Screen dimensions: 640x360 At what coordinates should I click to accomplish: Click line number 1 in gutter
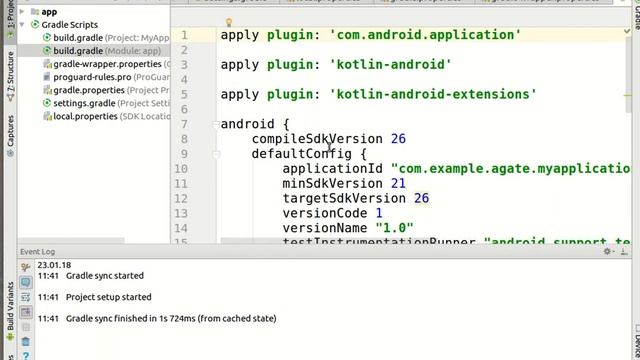(x=184, y=35)
